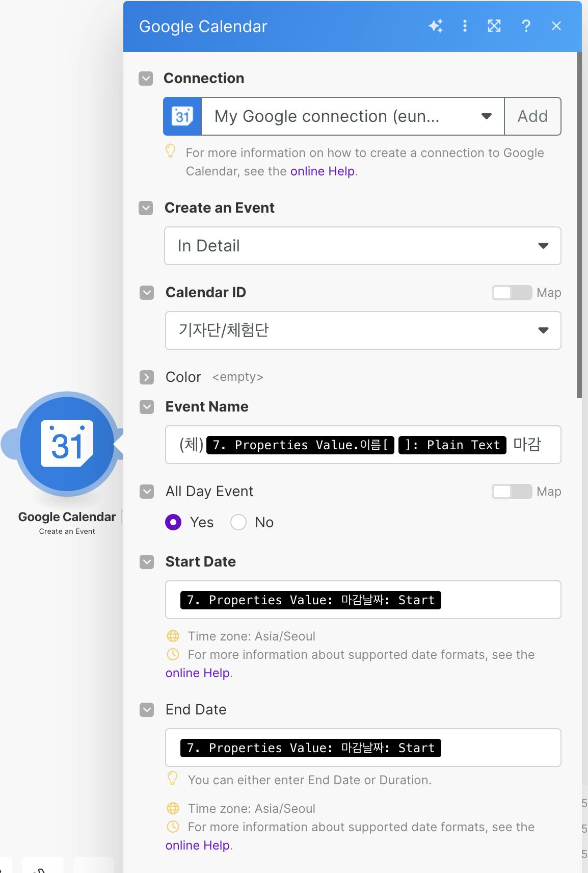Click the Google Calendar connection icon

(x=182, y=116)
